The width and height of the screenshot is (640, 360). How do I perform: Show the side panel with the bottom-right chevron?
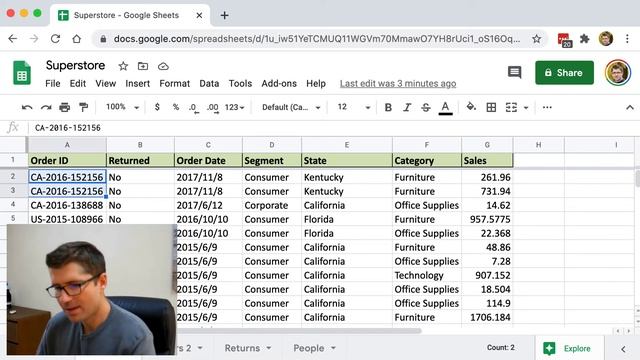623,349
